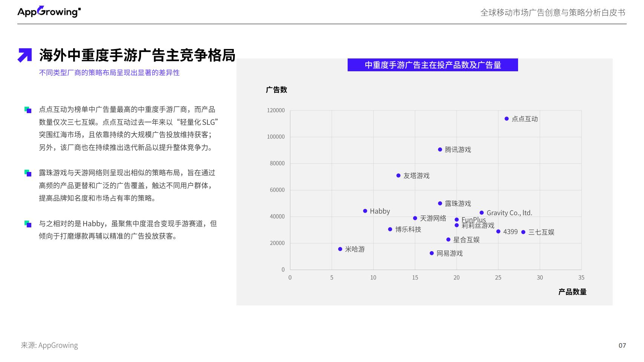Click the source note 来源: AppGrowing

(49, 345)
